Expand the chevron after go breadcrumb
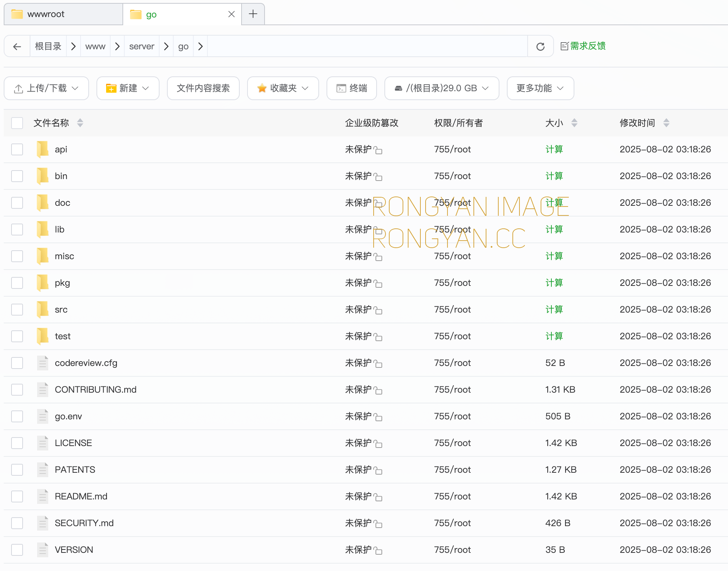Viewport: 728px width, 571px height. tap(200, 46)
